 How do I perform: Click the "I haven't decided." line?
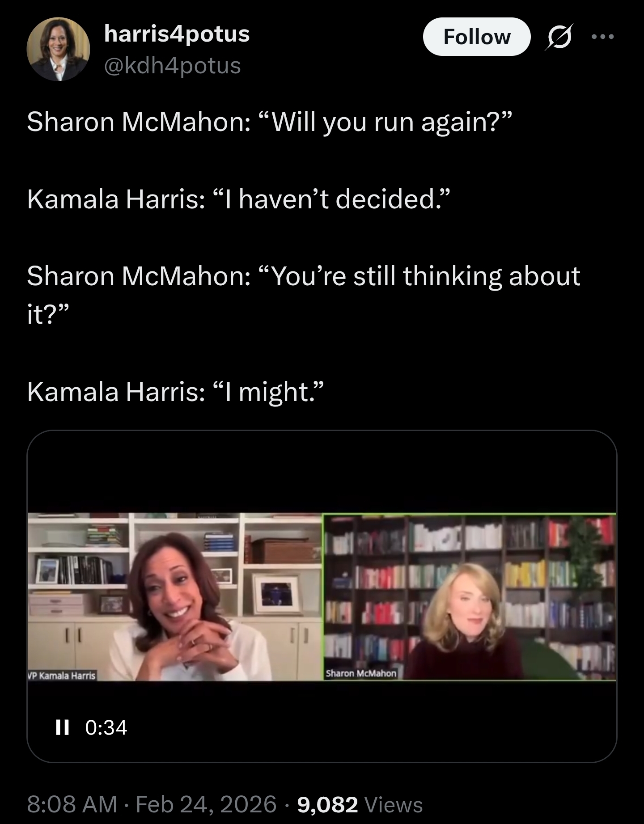237,199
